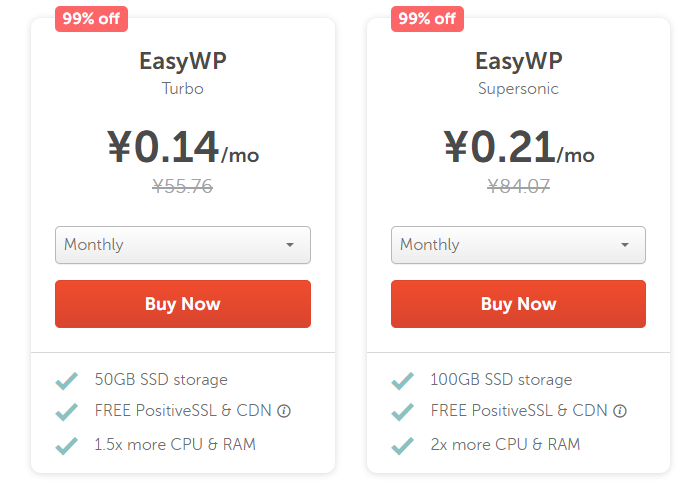
Task: Click the checkmark next to 50GB SSD storage
Action: pyautogui.click(x=67, y=381)
